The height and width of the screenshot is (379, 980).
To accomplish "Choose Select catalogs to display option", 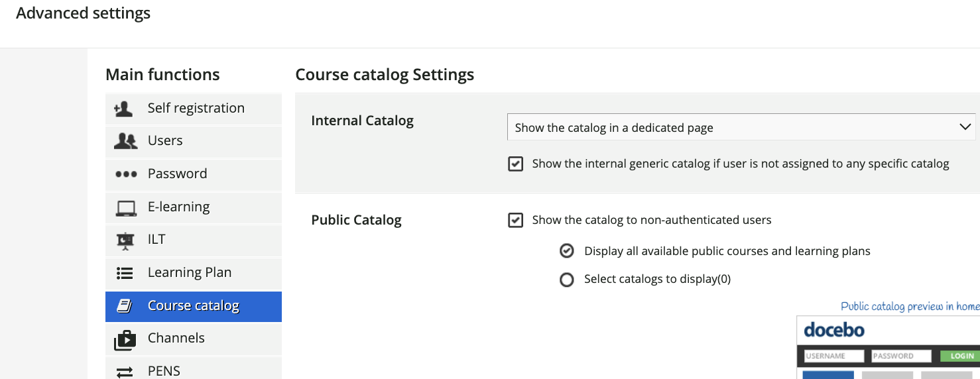I will 566,280.
